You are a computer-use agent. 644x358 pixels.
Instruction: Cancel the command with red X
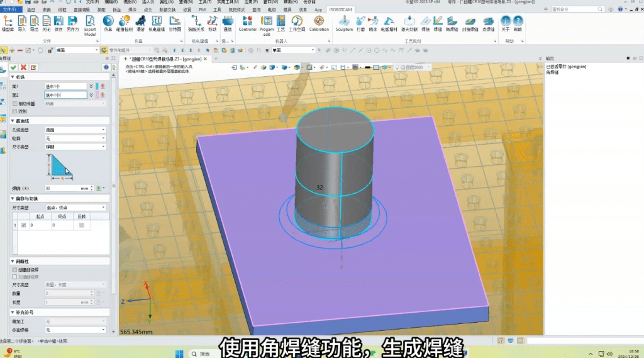tap(23, 67)
